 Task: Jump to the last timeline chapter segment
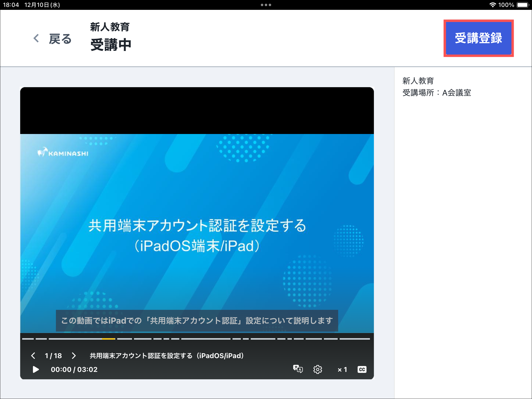pos(355,339)
